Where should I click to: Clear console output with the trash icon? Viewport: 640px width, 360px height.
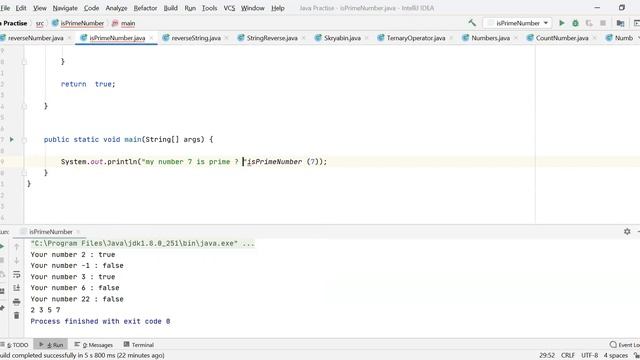(17, 316)
